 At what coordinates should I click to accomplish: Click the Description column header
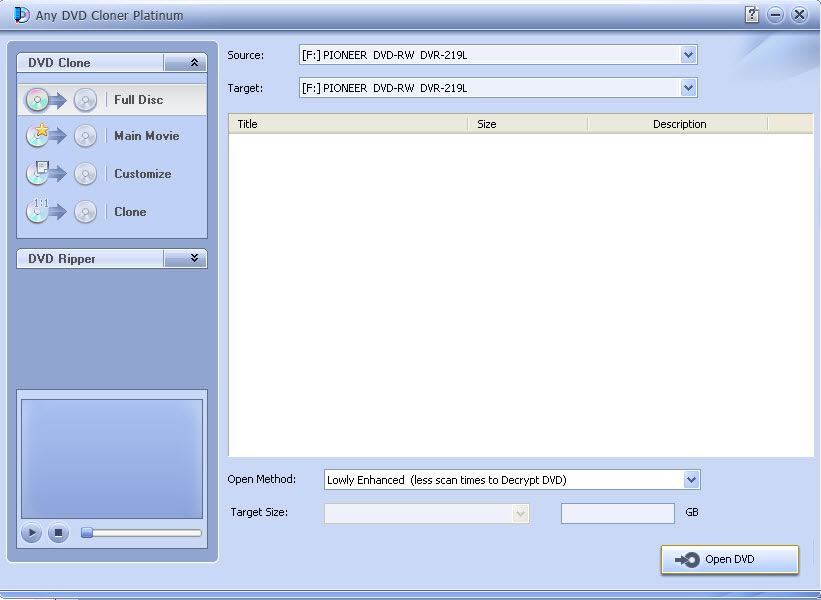point(679,124)
